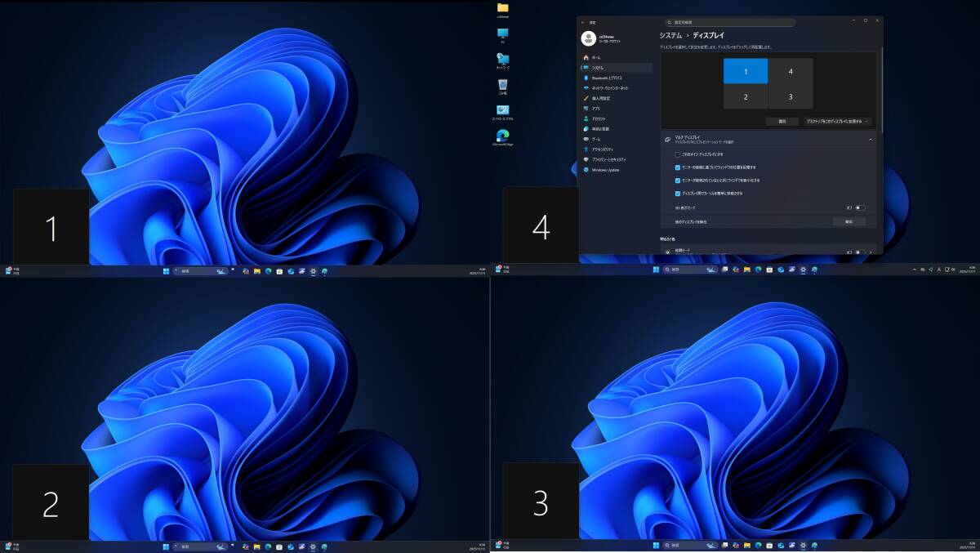Viewport: 980px width, 553px height.
Task: Open the Network desktop icon
Action: click(503, 59)
